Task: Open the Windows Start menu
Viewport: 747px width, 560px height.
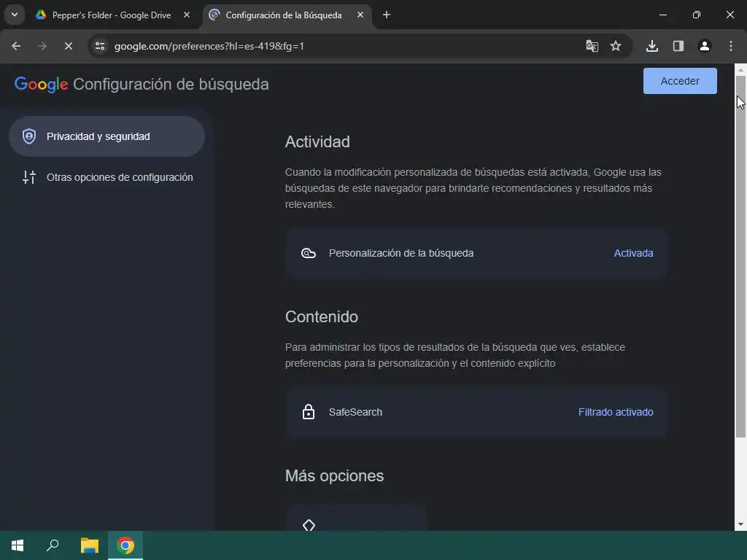Action: 18,545
